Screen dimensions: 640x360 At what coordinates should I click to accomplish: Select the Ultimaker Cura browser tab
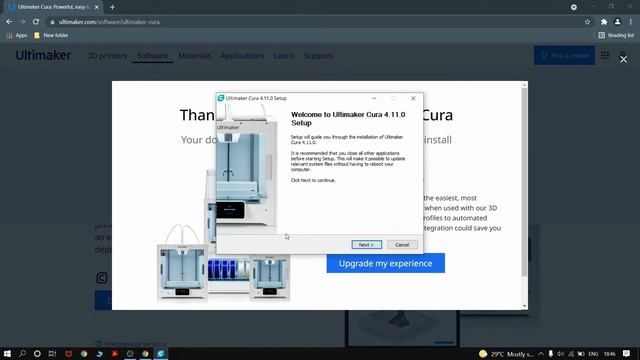[53, 7]
